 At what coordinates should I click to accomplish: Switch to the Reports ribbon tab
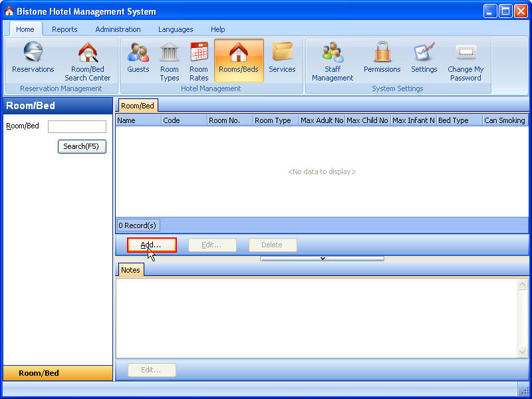tap(65, 29)
